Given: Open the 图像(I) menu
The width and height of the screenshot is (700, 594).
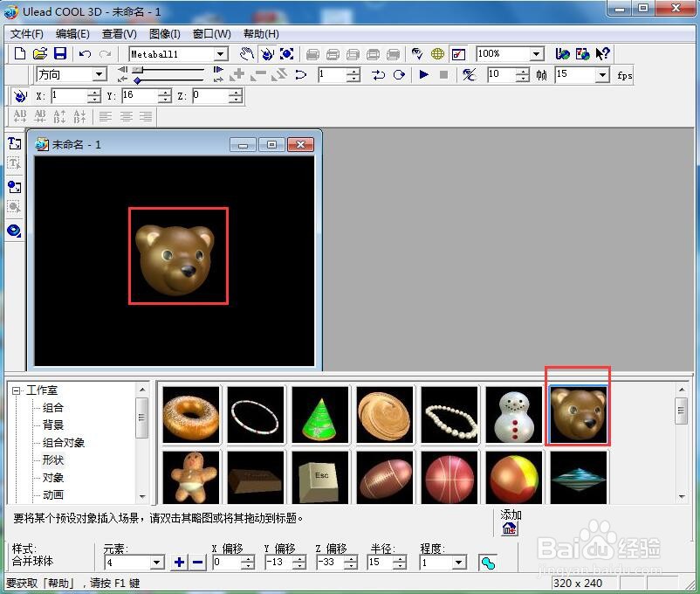Looking at the screenshot, I should point(165,34).
